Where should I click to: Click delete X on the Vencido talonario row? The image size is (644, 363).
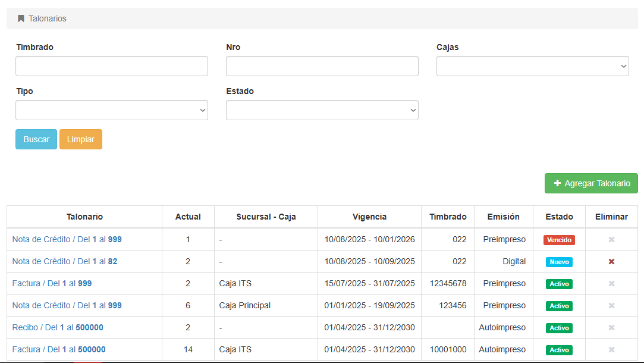[x=611, y=240]
